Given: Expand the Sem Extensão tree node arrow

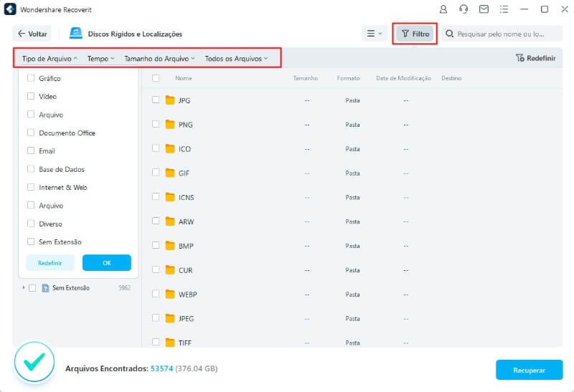Looking at the screenshot, I should pos(24,288).
